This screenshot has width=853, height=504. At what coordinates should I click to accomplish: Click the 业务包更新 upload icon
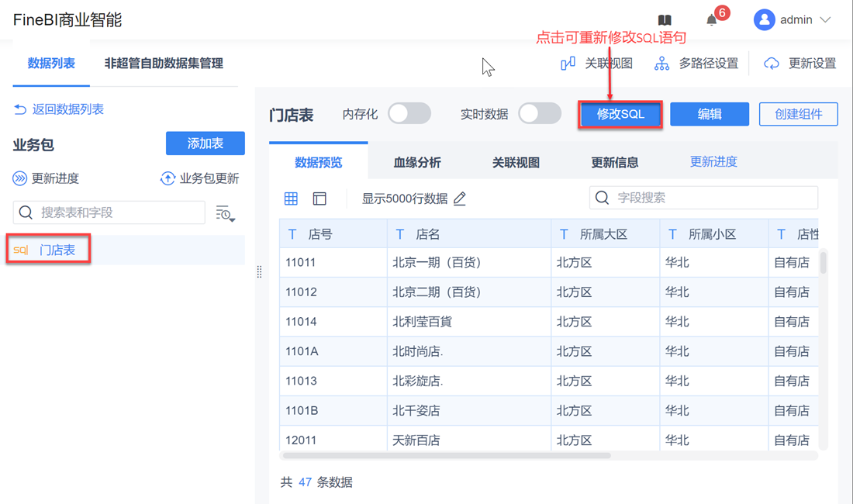167,178
